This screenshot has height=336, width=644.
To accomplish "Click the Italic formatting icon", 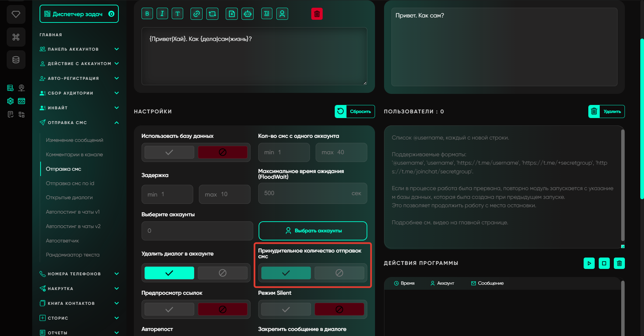I will point(162,14).
